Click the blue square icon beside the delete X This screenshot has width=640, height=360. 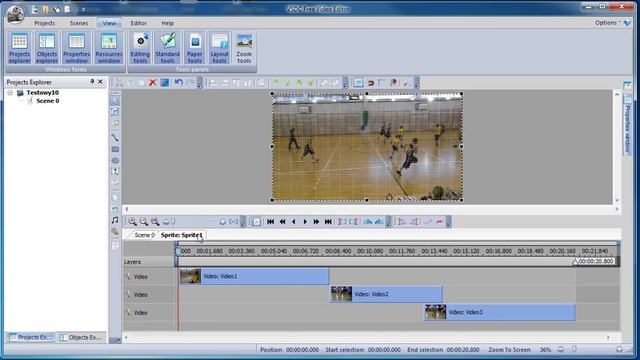pyautogui.click(x=164, y=83)
